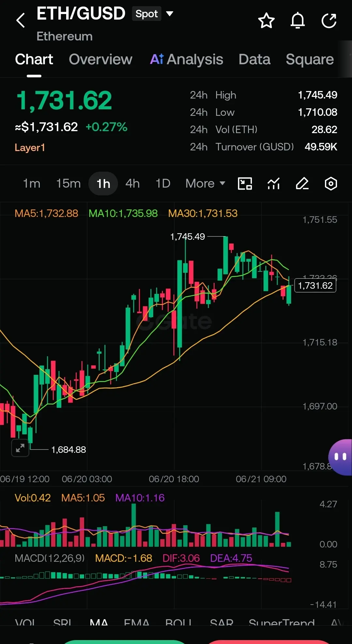Toggle the SAR indicator
The height and width of the screenshot is (644, 352).
[222, 622]
